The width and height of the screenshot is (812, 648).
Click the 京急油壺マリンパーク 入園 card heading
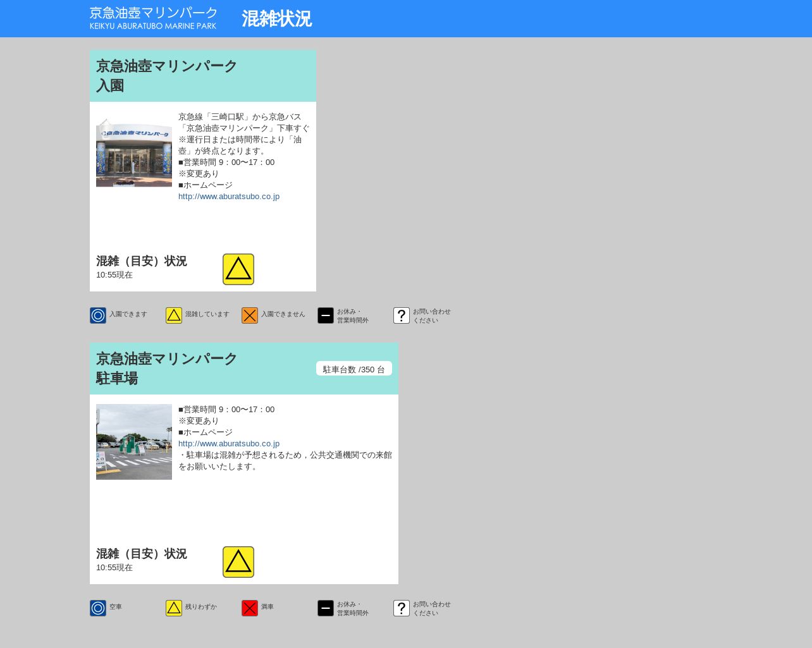tap(166, 76)
